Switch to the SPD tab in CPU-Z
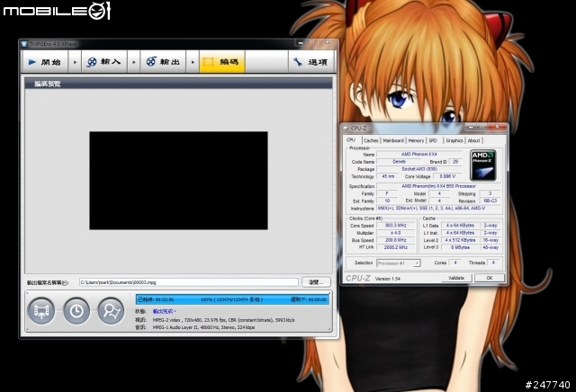 433,140
